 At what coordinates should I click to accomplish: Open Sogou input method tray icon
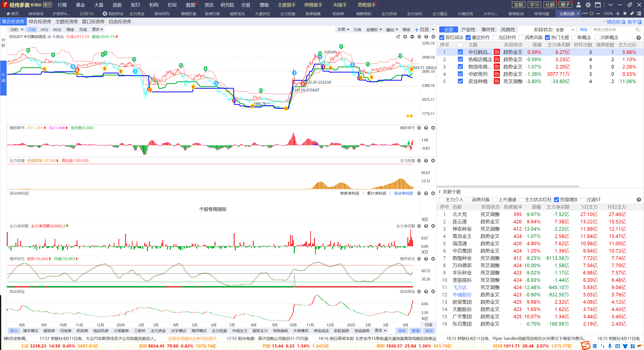586,346
